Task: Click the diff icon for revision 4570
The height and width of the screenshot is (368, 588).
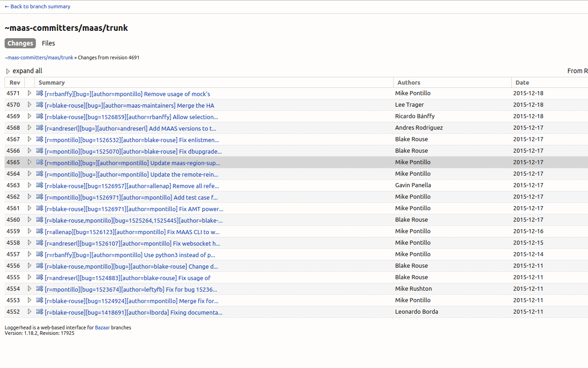Action: pos(40,104)
